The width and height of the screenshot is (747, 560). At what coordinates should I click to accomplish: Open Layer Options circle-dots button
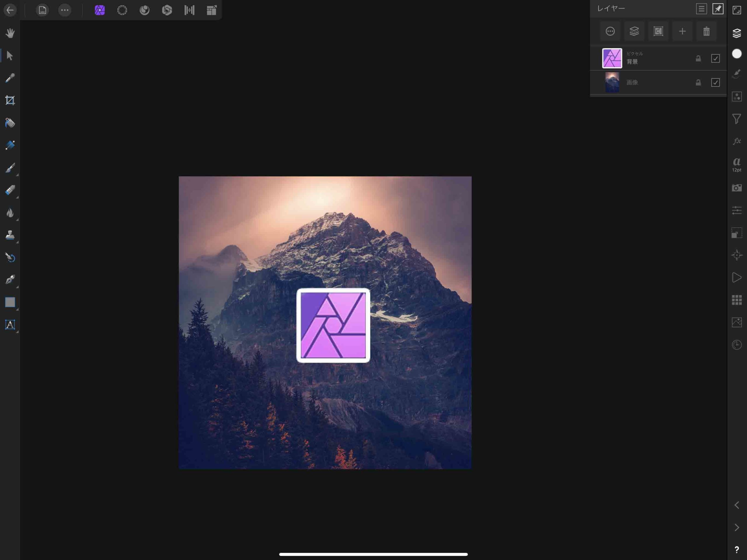[x=610, y=32]
